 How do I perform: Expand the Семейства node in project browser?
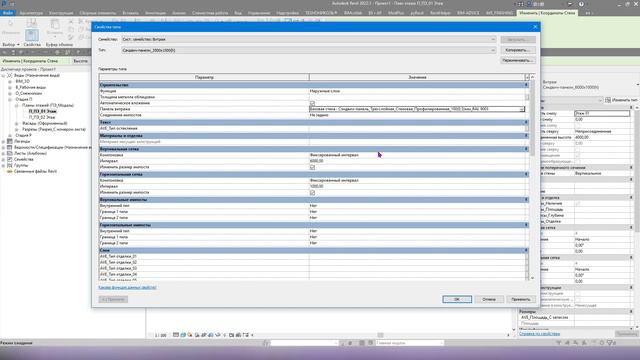(4, 160)
